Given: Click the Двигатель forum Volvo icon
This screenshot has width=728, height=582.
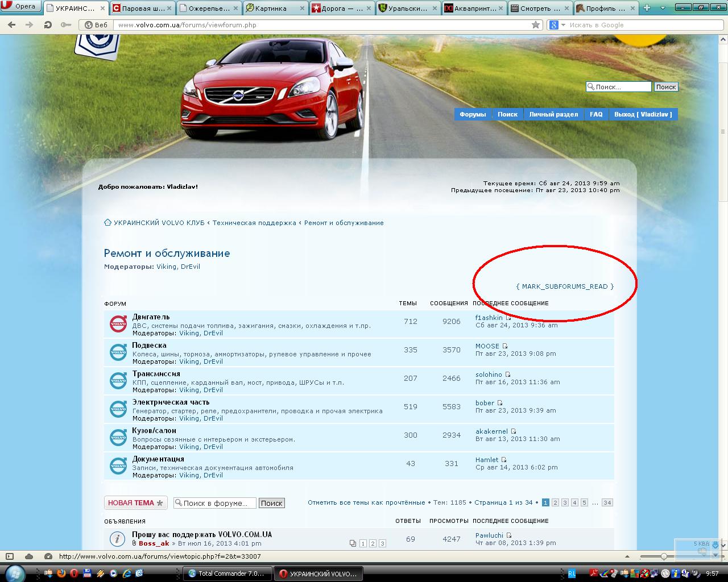Looking at the screenshot, I should (x=118, y=324).
